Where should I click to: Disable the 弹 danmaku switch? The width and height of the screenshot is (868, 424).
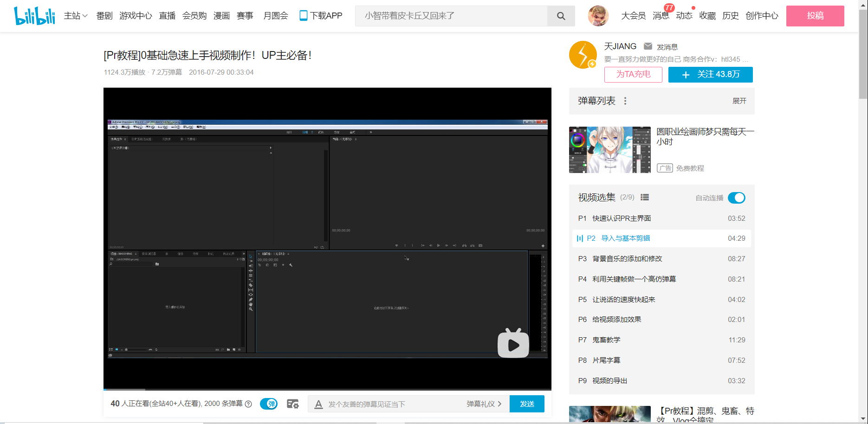268,404
